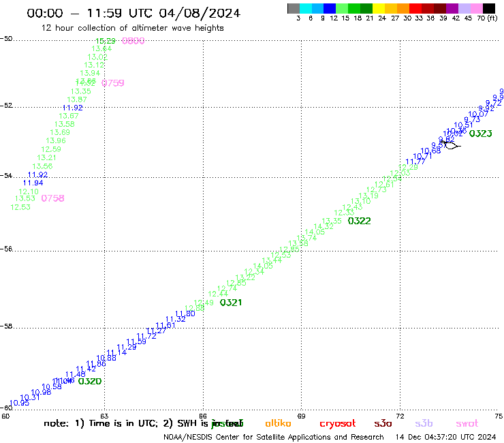Click the blue value 10.95

click(19, 403)
